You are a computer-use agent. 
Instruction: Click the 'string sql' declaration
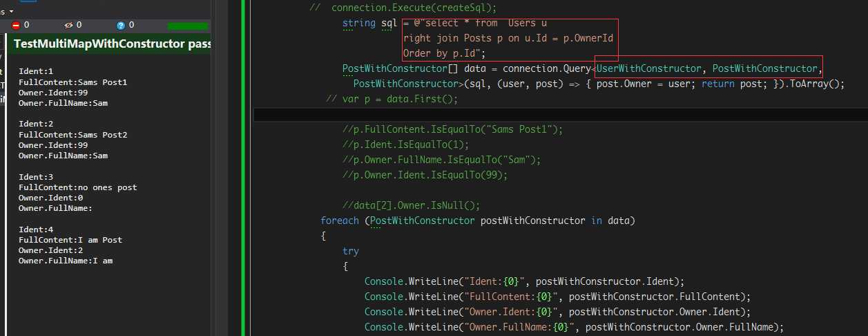tap(369, 24)
